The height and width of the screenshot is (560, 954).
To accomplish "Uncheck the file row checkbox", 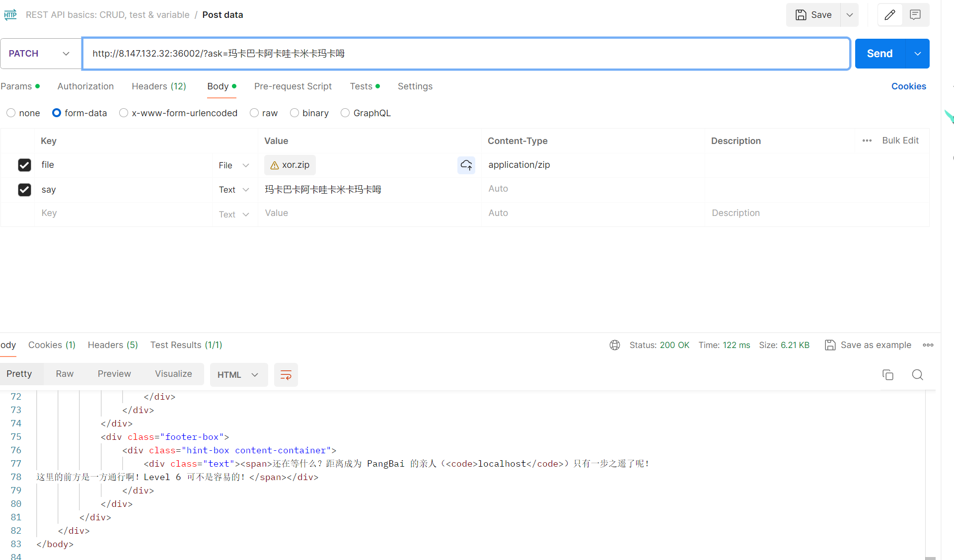I will pos(24,165).
